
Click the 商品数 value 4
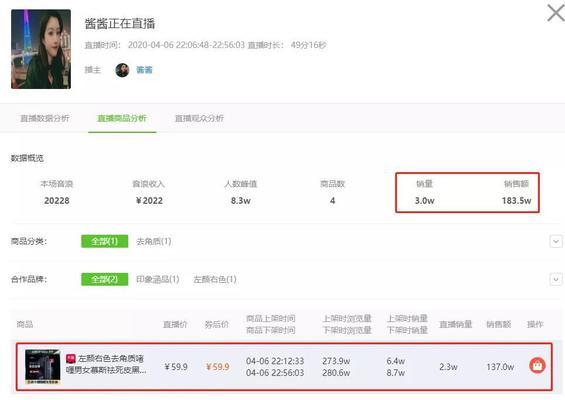333,201
